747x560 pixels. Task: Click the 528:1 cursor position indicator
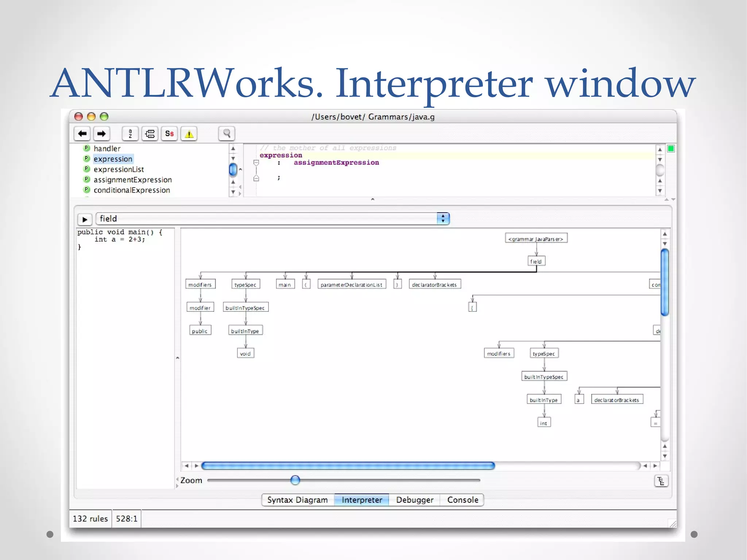127,518
